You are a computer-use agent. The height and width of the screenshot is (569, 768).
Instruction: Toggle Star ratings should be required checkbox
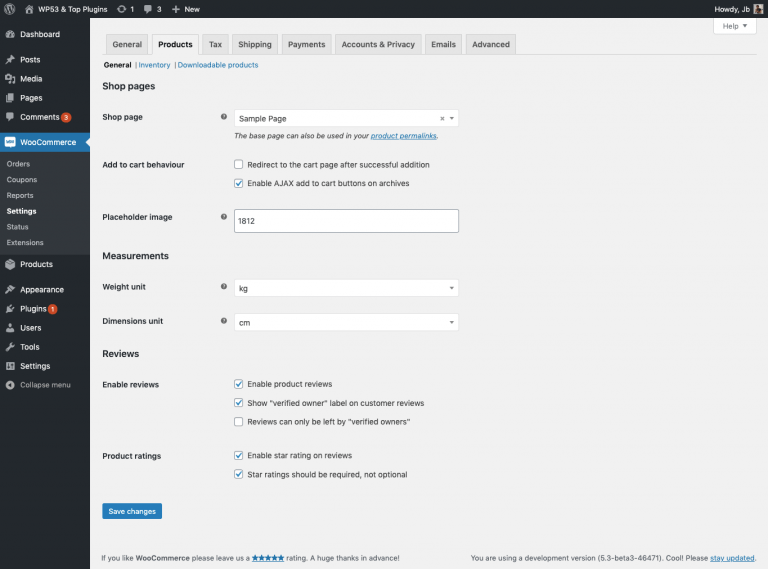pos(239,474)
